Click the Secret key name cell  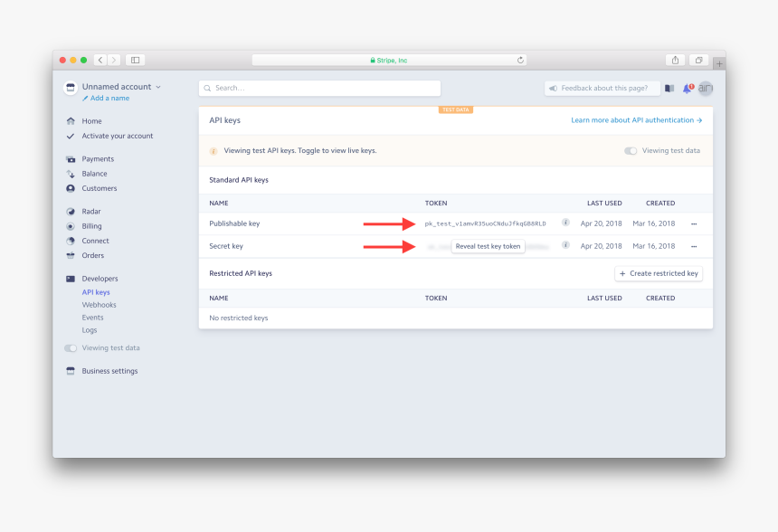coord(226,246)
